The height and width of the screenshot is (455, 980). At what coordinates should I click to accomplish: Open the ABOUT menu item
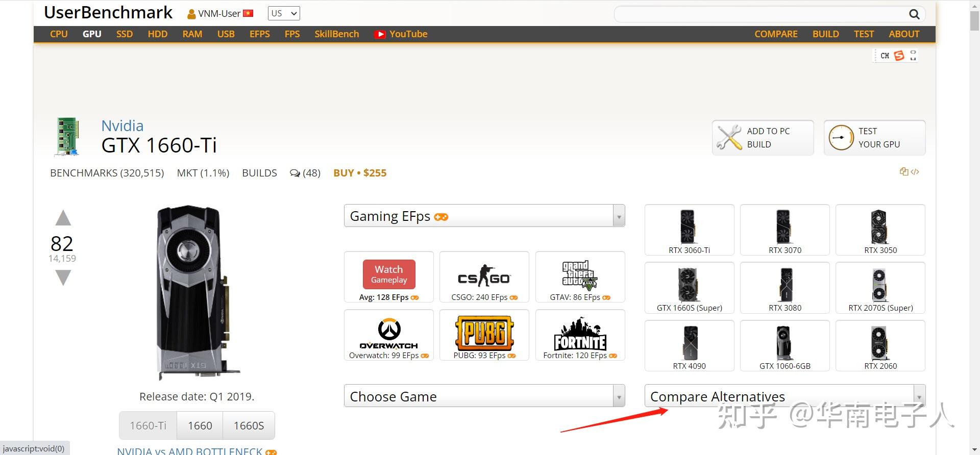[904, 34]
